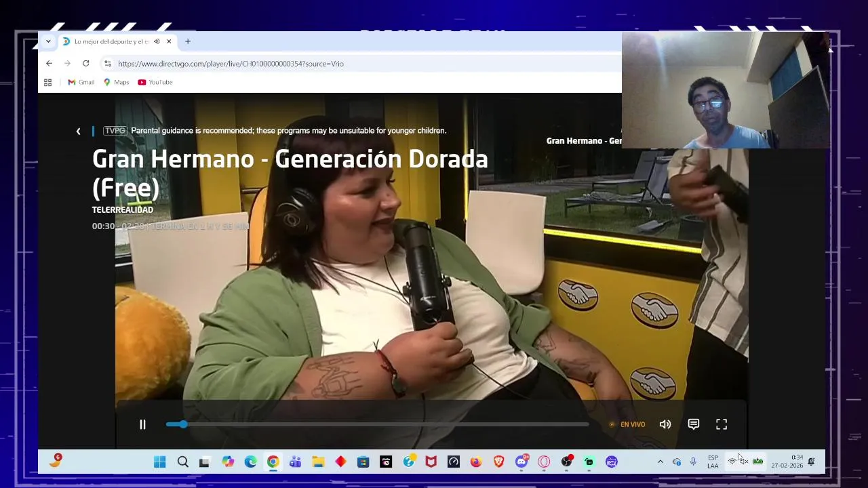Open Microsoft Teams from the taskbar
Image resolution: width=868 pixels, height=488 pixels.
coord(295,462)
